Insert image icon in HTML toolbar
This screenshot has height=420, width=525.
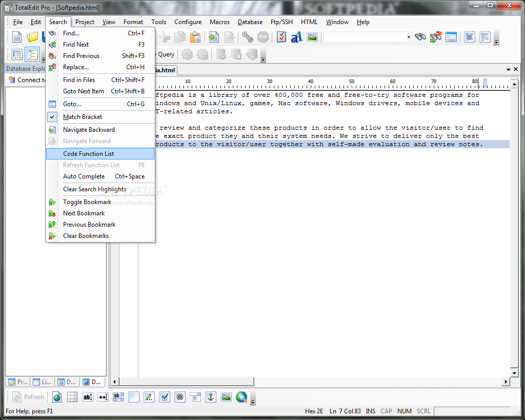tap(226, 397)
